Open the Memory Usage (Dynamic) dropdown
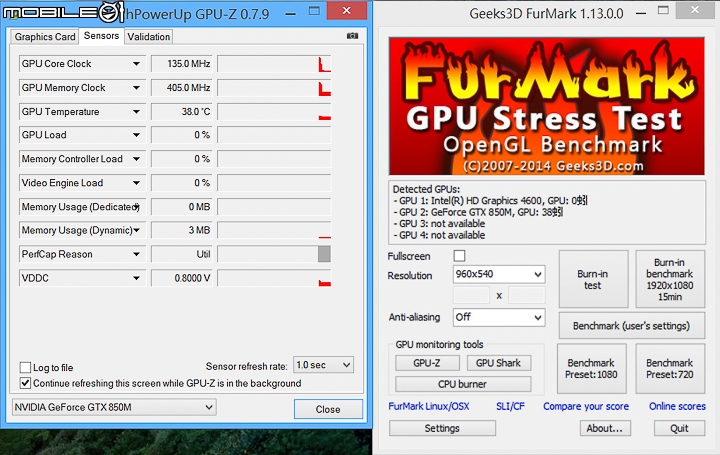 (x=137, y=230)
